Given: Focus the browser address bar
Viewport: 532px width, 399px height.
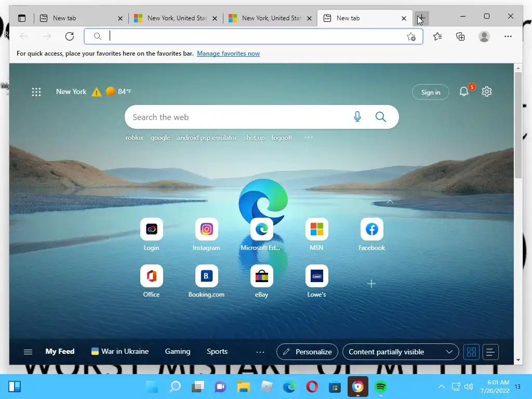Looking at the screenshot, I should click(x=254, y=36).
